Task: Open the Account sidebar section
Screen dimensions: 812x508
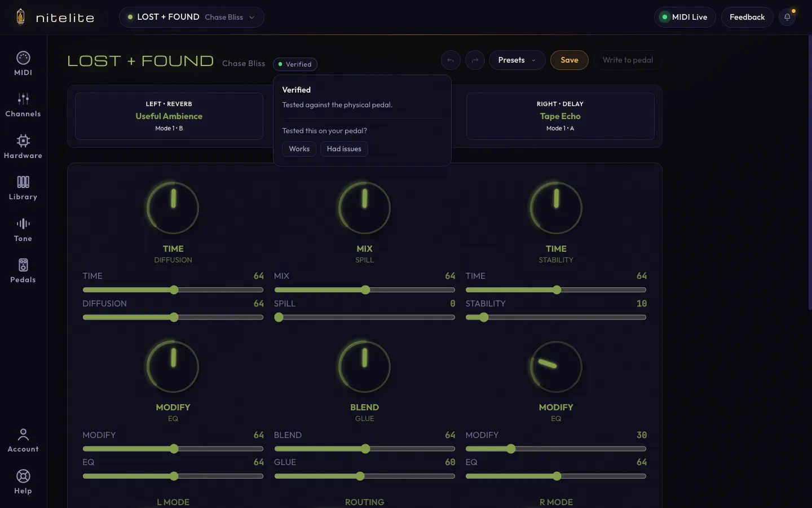Action: click(23, 440)
